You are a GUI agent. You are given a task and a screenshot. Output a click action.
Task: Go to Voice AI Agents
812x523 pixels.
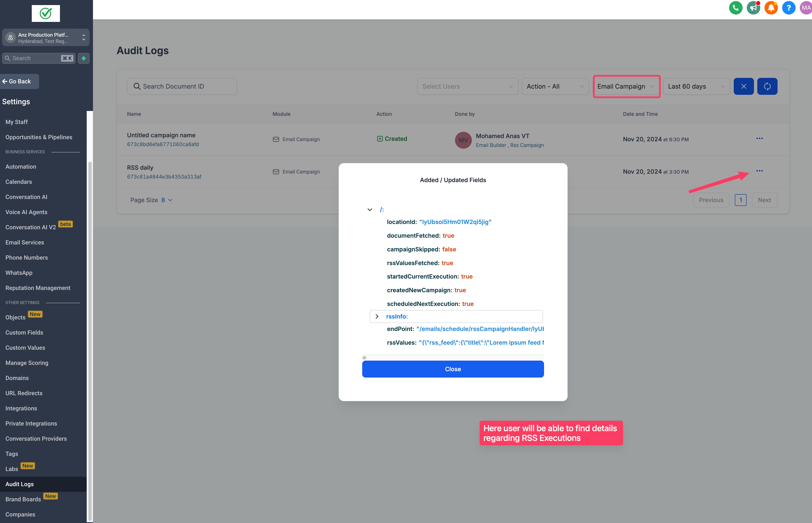tap(27, 212)
